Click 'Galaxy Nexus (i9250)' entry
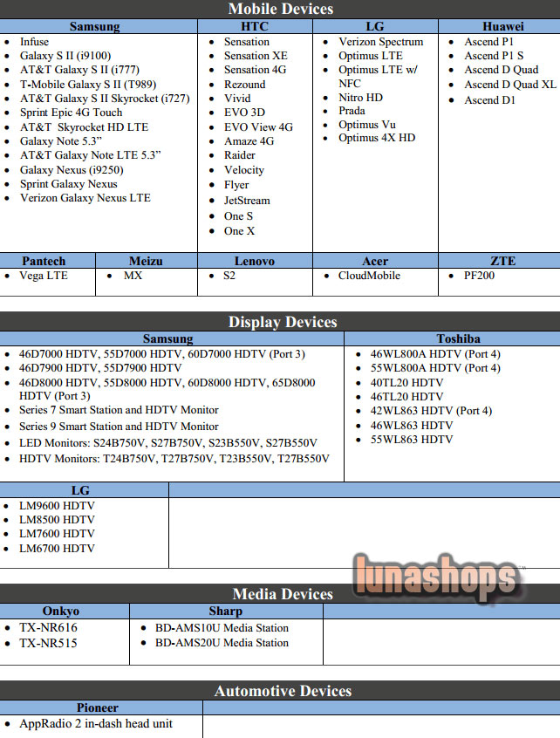 pyautogui.click(x=72, y=170)
